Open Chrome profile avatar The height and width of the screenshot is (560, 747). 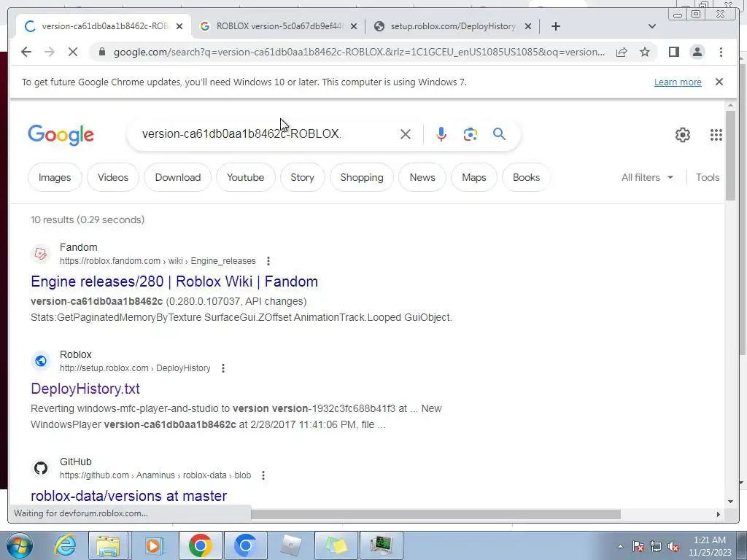pos(697,52)
